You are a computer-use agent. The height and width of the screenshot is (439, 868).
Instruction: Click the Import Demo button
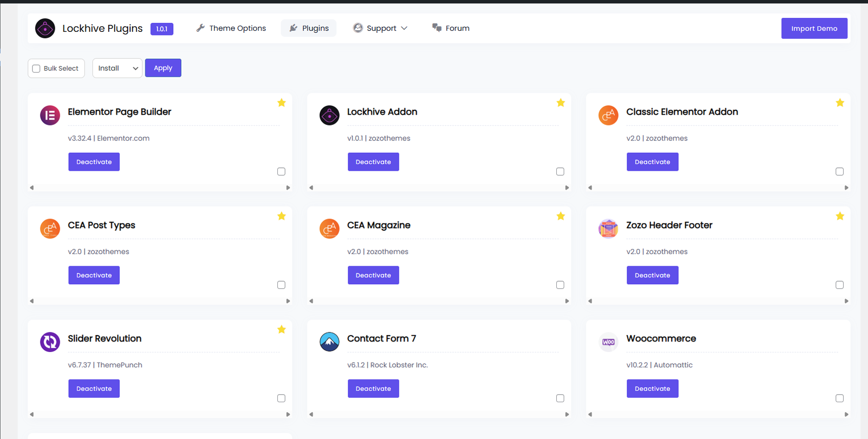tap(814, 28)
